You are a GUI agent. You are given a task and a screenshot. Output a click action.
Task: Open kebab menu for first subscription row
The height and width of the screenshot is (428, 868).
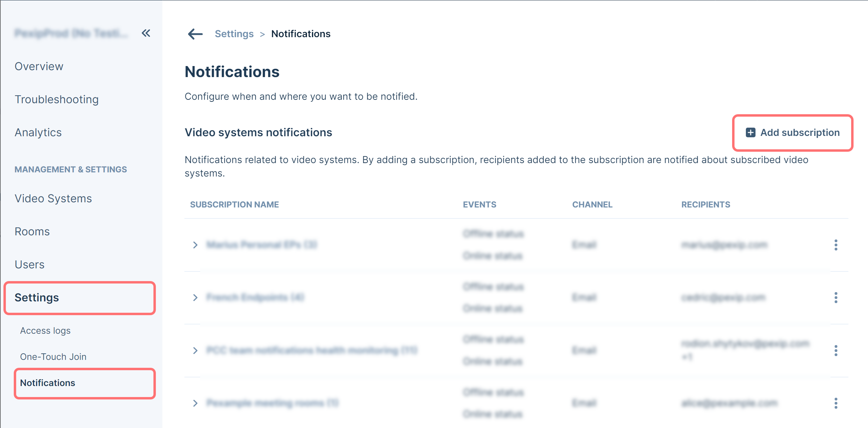click(836, 245)
